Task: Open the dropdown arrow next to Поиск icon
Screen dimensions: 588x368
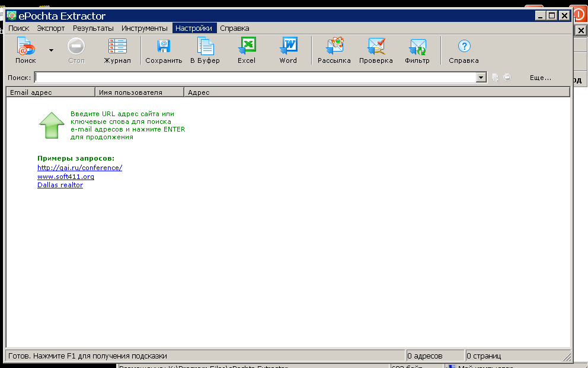Action: pos(51,50)
